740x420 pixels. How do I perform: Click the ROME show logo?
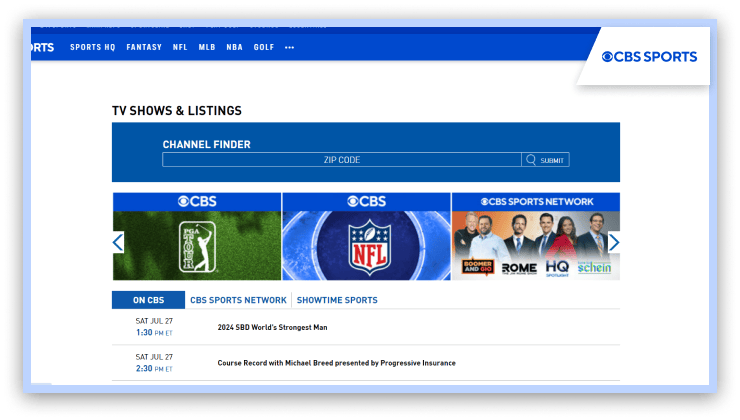tap(519, 269)
